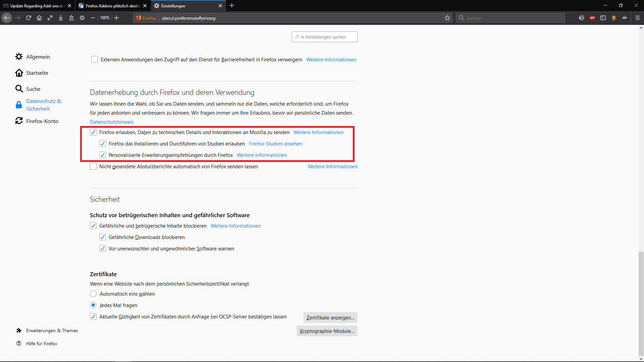644x362 pixels.
Task: Click the Adblock Plus extension icon
Action: click(592, 18)
